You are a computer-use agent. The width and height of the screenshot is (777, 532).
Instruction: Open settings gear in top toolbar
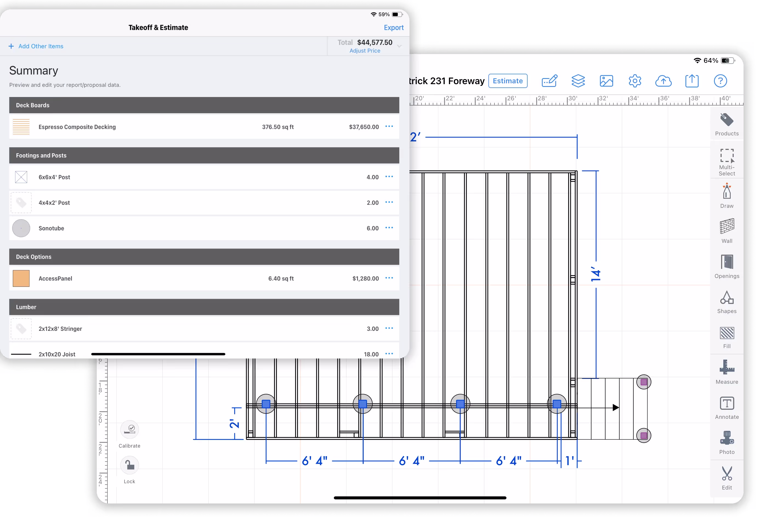[x=634, y=81]
